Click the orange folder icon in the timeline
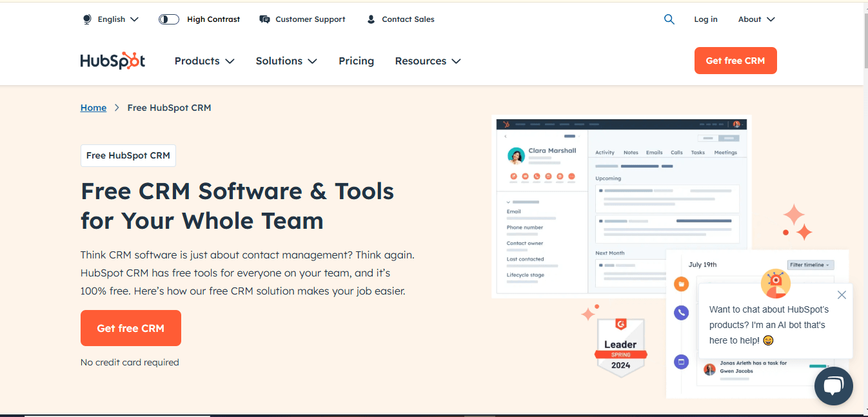Screen dimensions: 868x417 click(682, 284)
